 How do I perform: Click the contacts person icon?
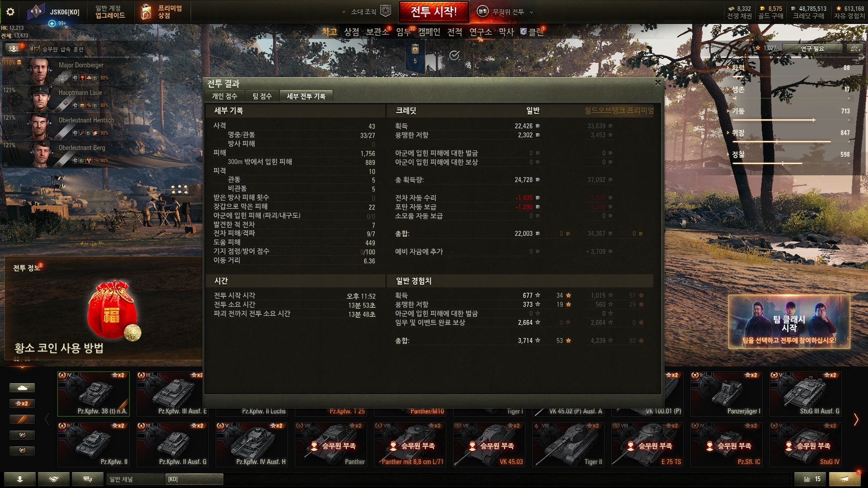pyautogui.click(x=20, y=479)
